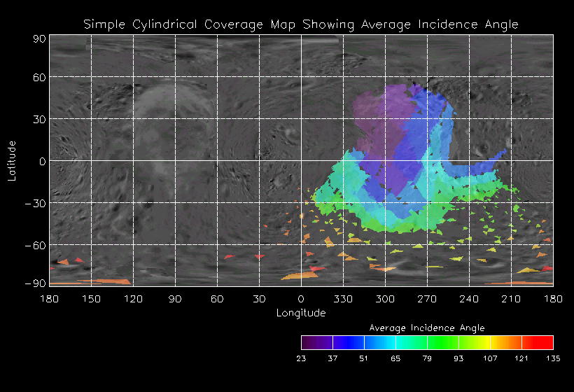Click longitude tick label 120
This screenshot has width=574, height=392.
click(133, 299)
